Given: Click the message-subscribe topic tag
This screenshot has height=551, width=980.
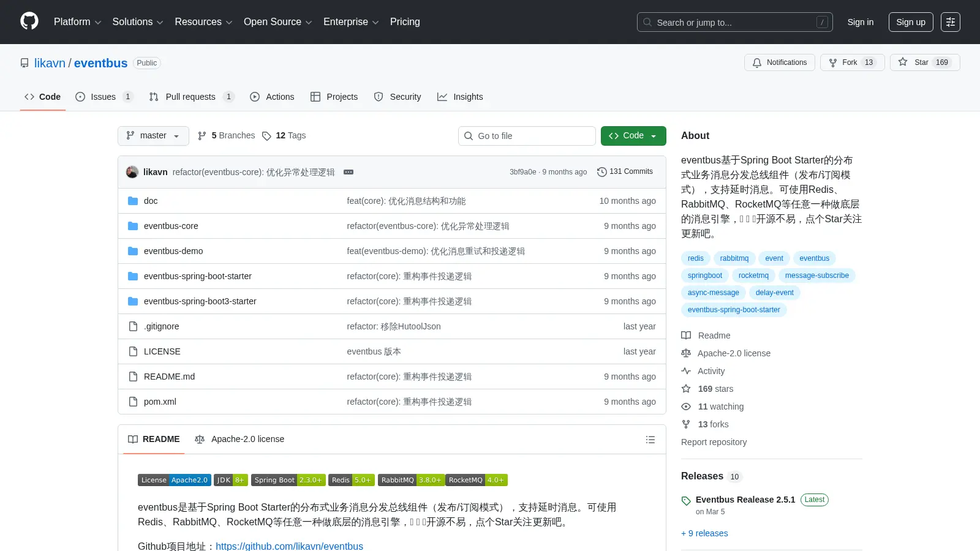Looking at the screenshot, I should tap(817, 275).
